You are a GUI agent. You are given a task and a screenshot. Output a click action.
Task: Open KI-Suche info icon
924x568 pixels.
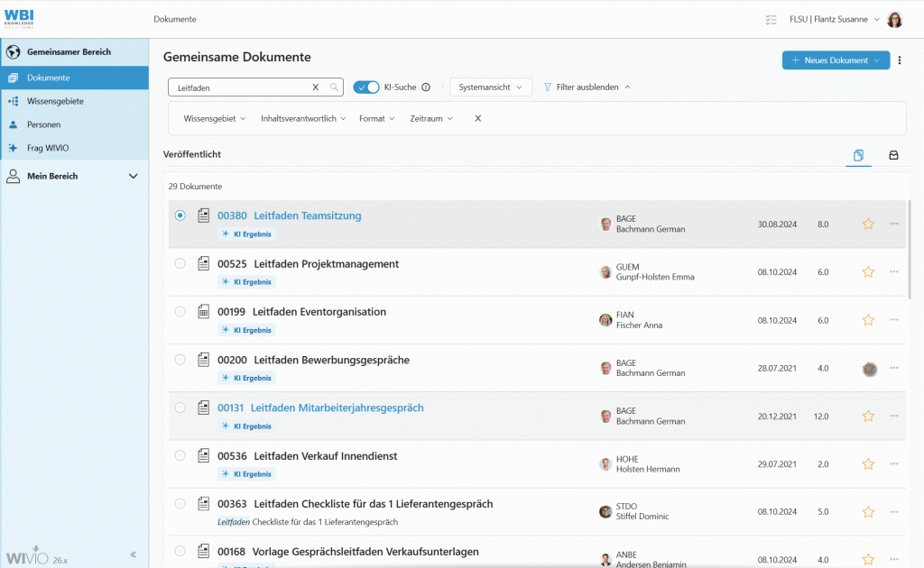(426, 87)
